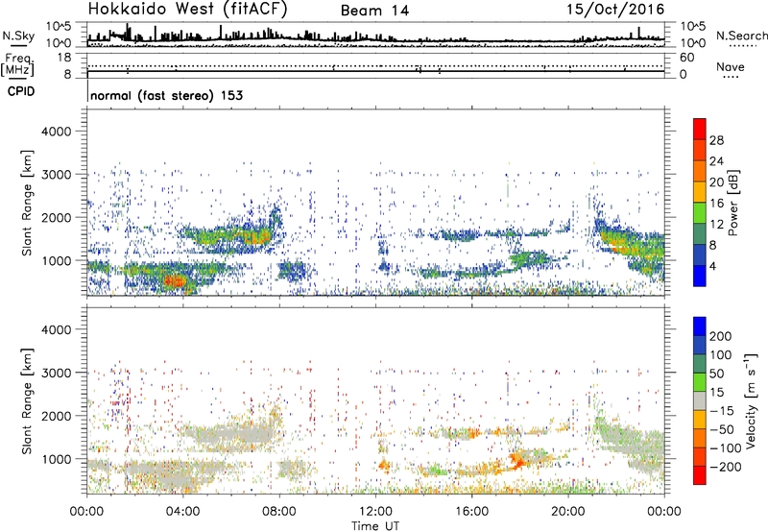Click the 'Nave' legend label
768x532 pixels.
point(730,67)
